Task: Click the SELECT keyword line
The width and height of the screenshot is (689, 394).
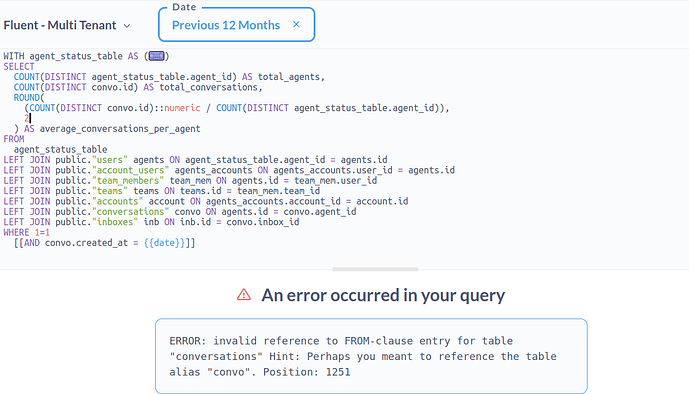Action: [19, 67]
